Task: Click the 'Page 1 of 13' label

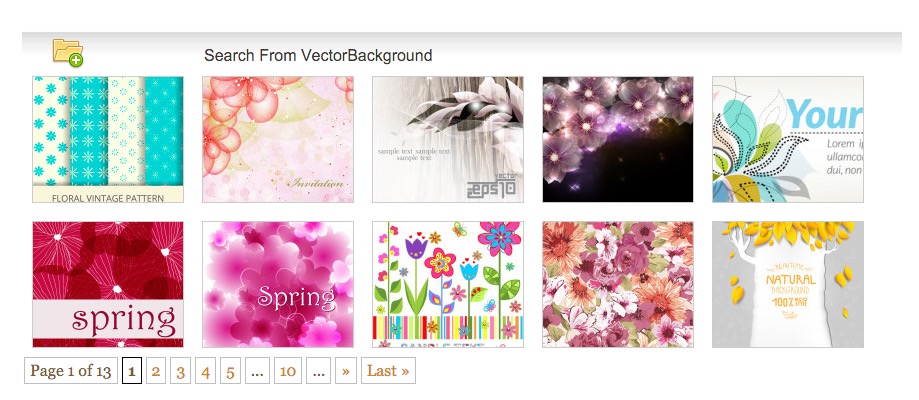Action: click(x=71, y=371)
